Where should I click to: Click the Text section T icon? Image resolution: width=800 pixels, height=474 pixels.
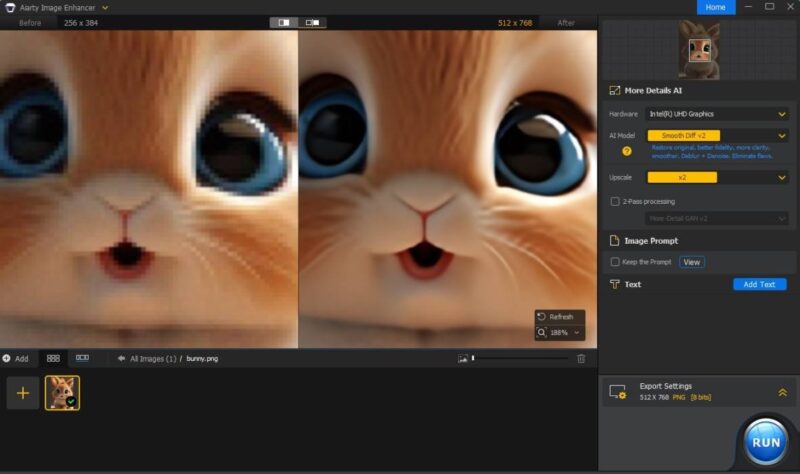click(614, 284)
